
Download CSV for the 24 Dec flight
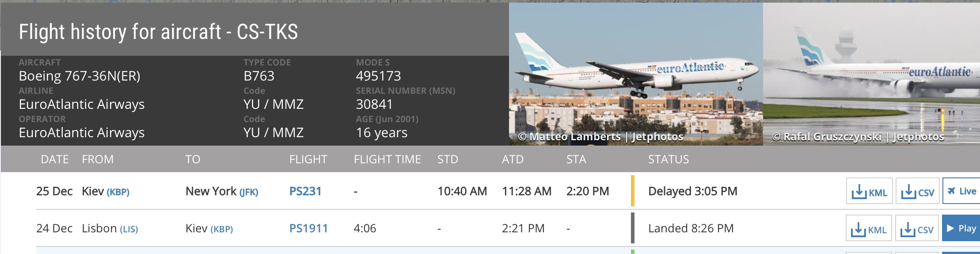click(917, 229)
